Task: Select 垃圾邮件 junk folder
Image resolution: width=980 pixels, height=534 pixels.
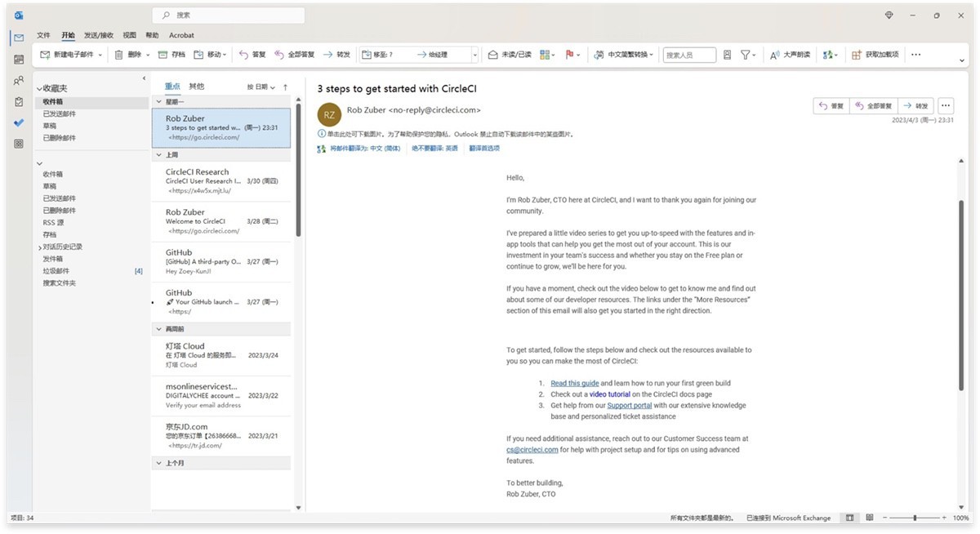Action: pyautogui.click(x=56, y=271)
